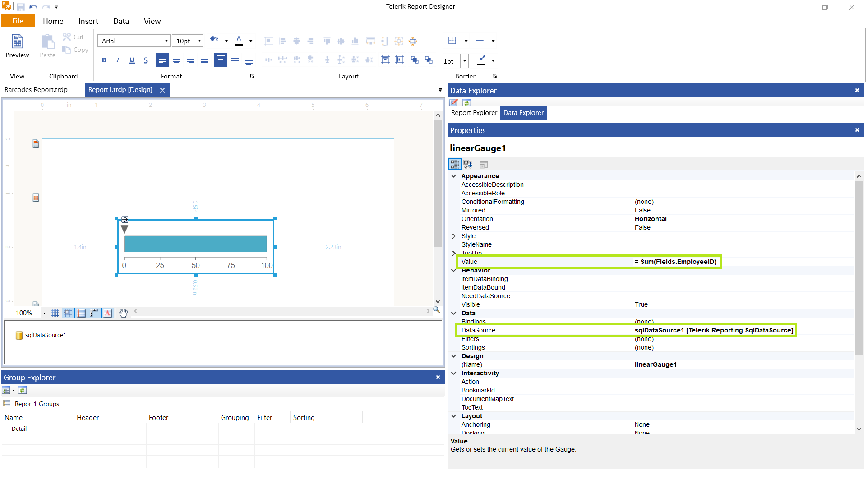Switch Properties to alphabetical sorting
The height and width of the screenshot is (489, 868).
(468, 165)
